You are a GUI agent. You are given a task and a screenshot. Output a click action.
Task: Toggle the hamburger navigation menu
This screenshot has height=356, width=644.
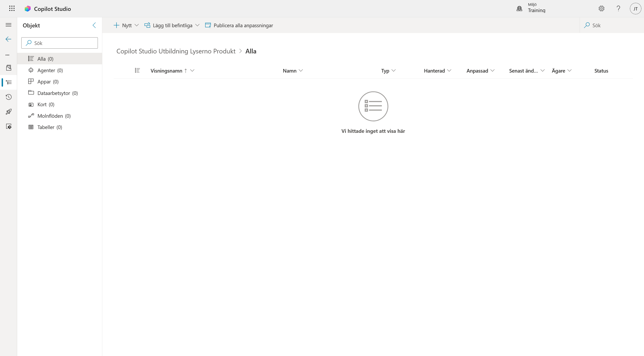[x=8, y=25]
